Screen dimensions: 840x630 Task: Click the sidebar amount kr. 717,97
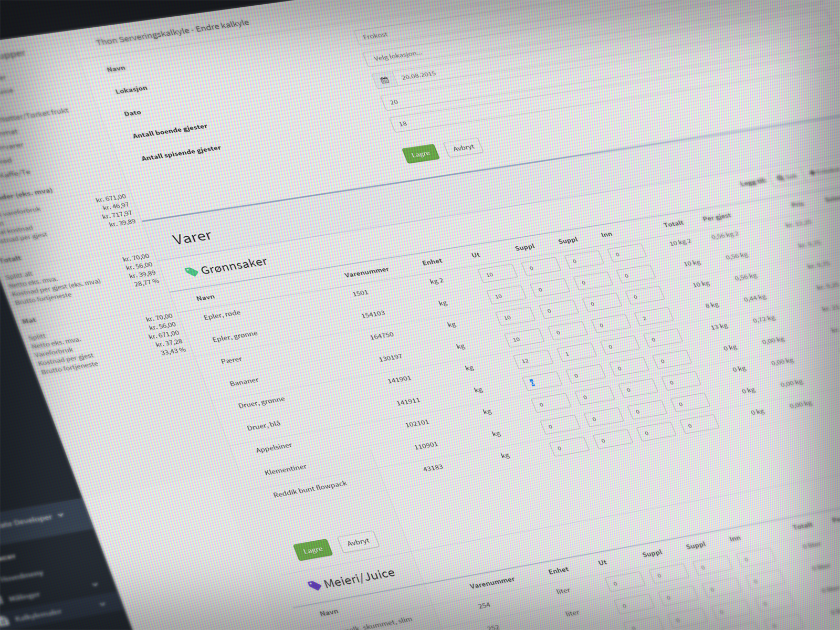(118, 215)
